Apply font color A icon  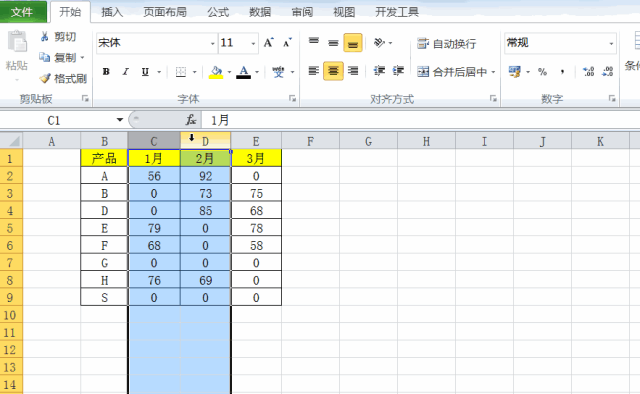click(244, 72)
